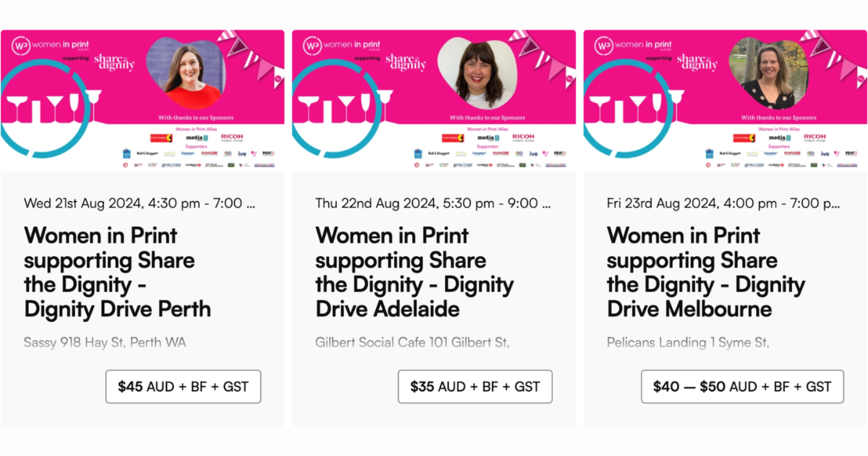The height and width of the screenshot is (456, 868).
Task: Click the woman's photo on Adelaide banner
Action: [477, 72]
